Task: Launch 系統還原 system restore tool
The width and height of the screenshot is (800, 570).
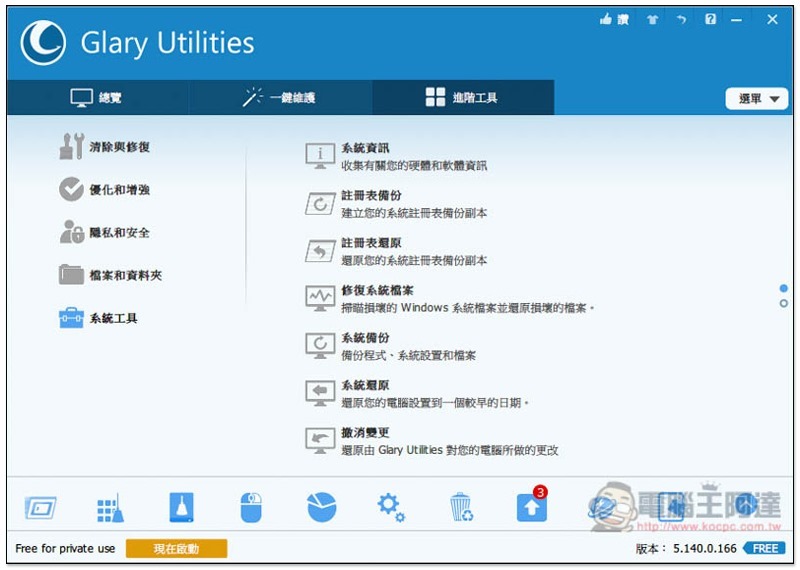Action: 417,393
